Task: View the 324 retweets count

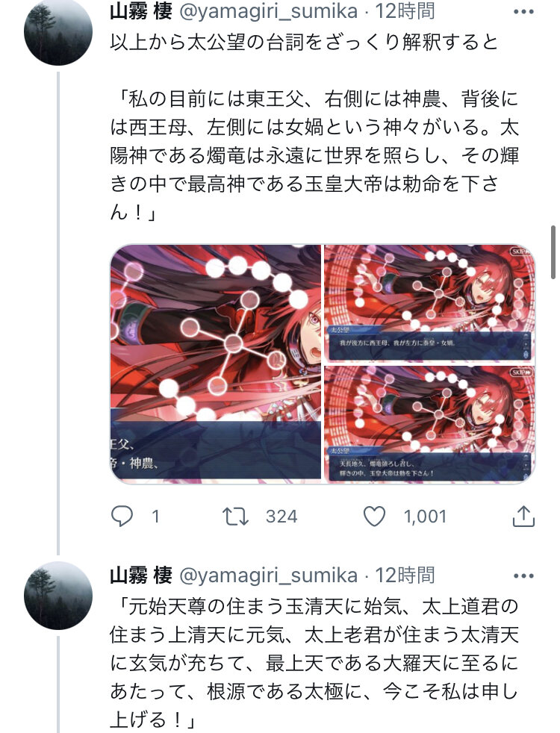Action: tap(281, 517)
